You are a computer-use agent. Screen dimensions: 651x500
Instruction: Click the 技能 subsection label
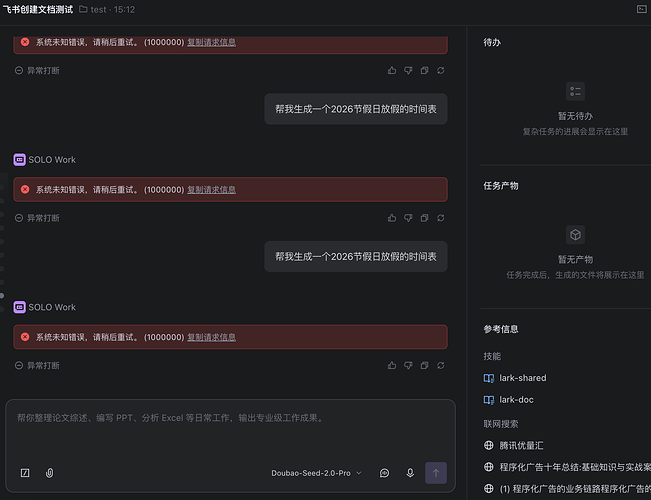pyautogui.click(x=492, y=356)
